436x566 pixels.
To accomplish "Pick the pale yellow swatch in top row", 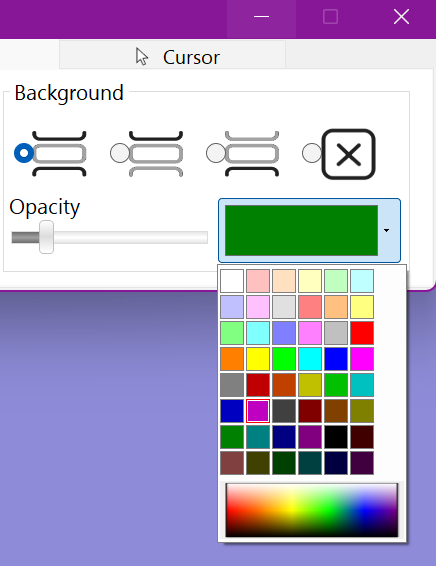I will pos(310,281).
